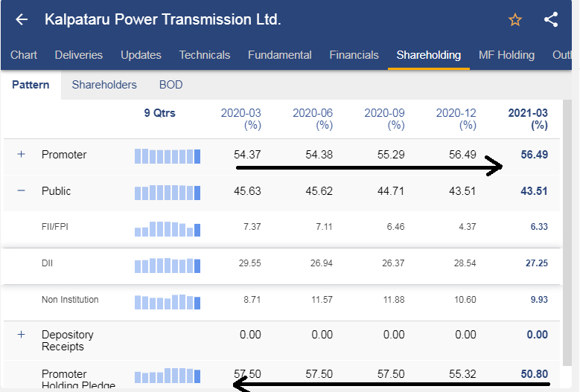Open the Updates tab

tap(141, 55)
